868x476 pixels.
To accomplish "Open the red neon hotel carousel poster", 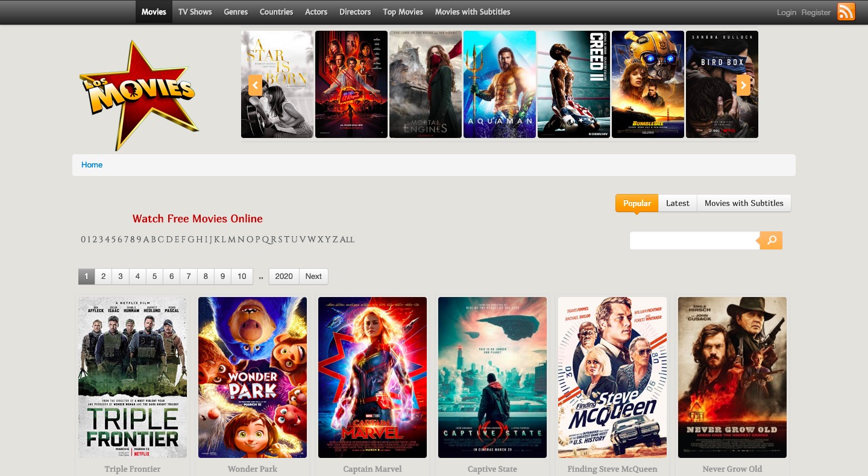I will [351, 84].
